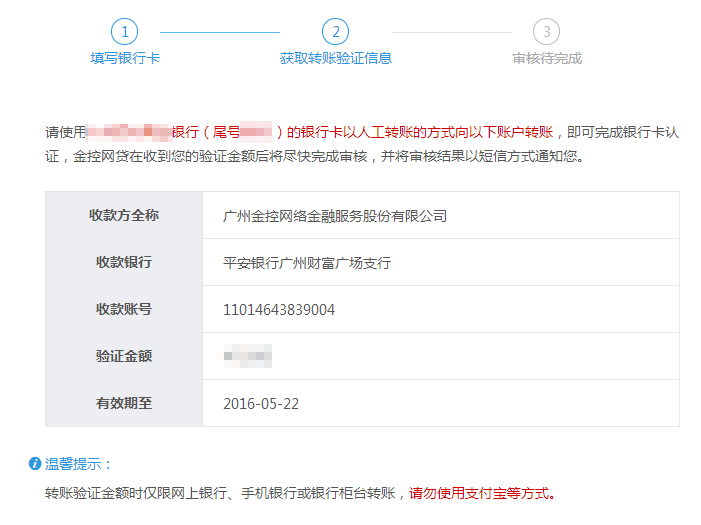Click the step 2 circle icon

(336, 32)
